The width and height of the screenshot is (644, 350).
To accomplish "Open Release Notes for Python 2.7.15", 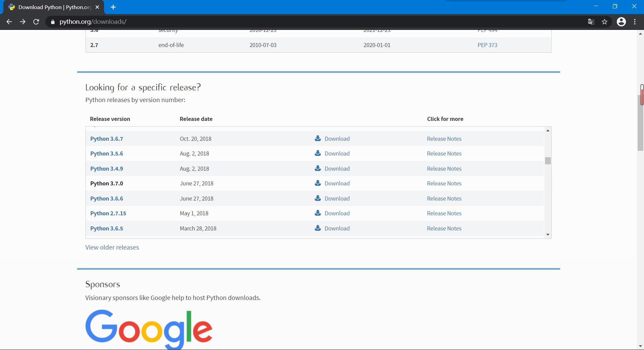I will tap(444, 213).
